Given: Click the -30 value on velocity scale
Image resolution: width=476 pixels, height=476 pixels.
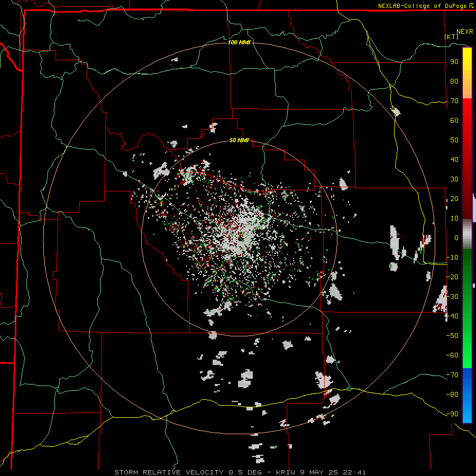Looking at the screenshot, I should pos(452,297).
